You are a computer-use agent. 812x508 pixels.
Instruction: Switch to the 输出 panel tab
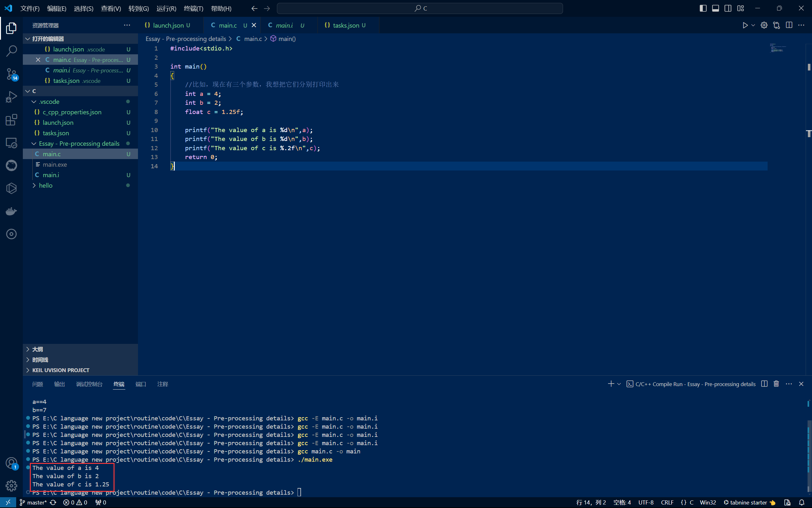pos(59,384)
